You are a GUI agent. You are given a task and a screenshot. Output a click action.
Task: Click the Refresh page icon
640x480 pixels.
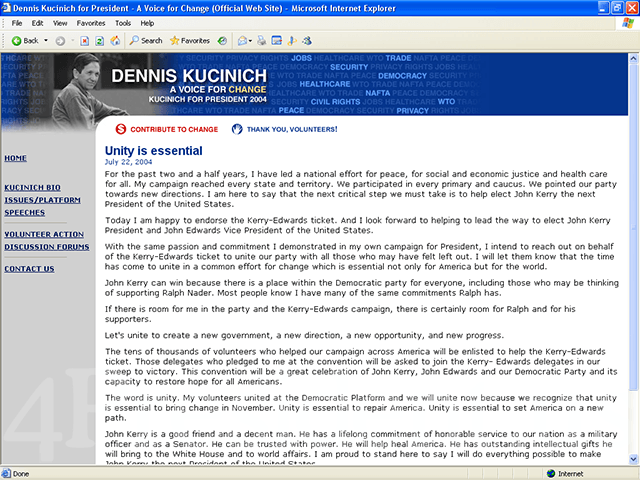(100, 41)
